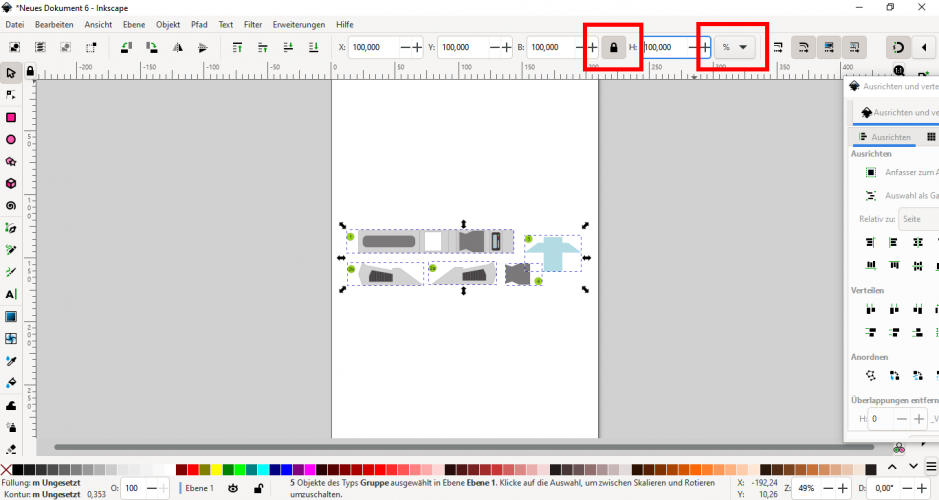Screen dimensions: 939x500
Task: Click the horizontal canvas scrollbar
Action: click(464, 447)
